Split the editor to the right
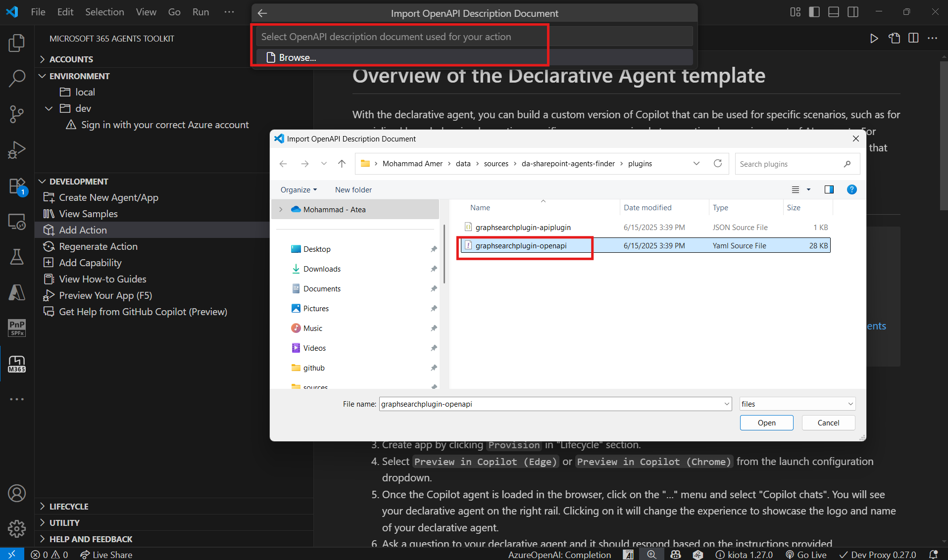Screen dimensions: 948x560 pos(913,38)
